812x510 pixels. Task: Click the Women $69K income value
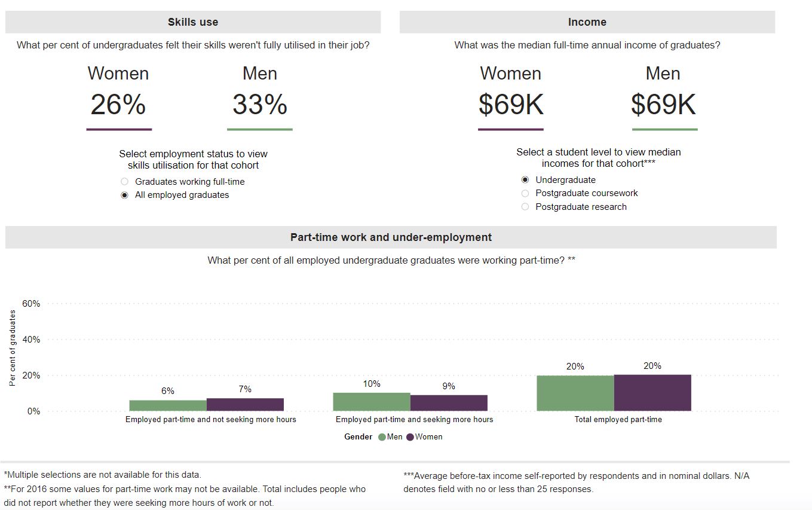[x=511, y=105]
